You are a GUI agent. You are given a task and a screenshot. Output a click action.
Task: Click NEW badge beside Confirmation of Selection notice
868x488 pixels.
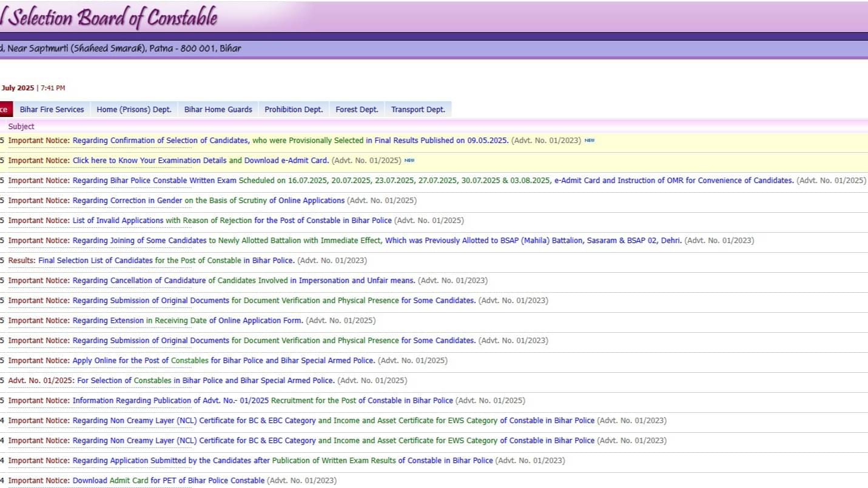(589, 141)
